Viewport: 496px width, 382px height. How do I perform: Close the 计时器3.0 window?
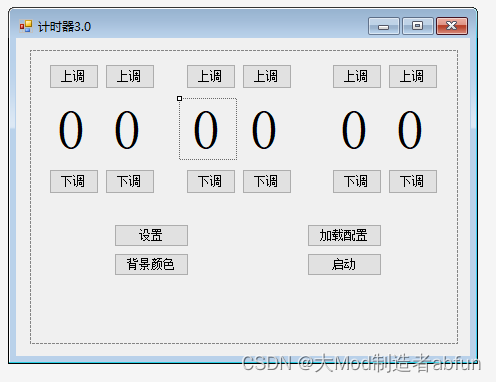coord(452,26)
